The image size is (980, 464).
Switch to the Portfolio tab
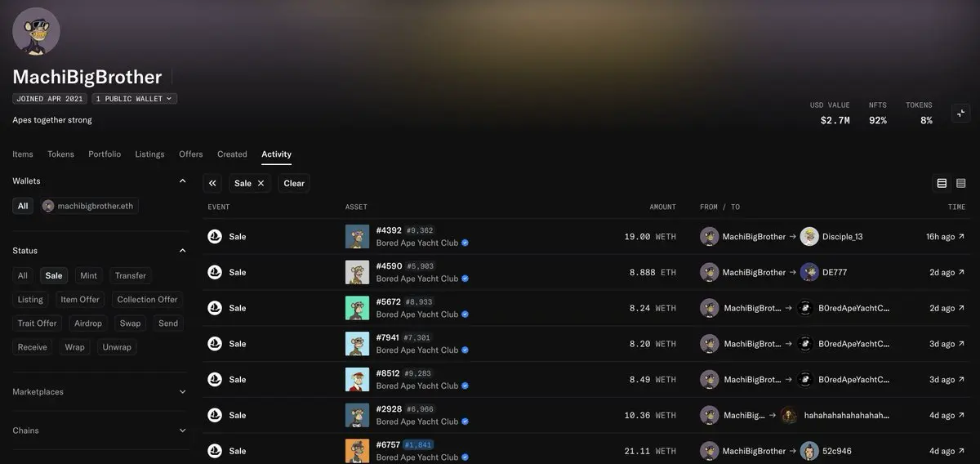(x=105, y=154)
